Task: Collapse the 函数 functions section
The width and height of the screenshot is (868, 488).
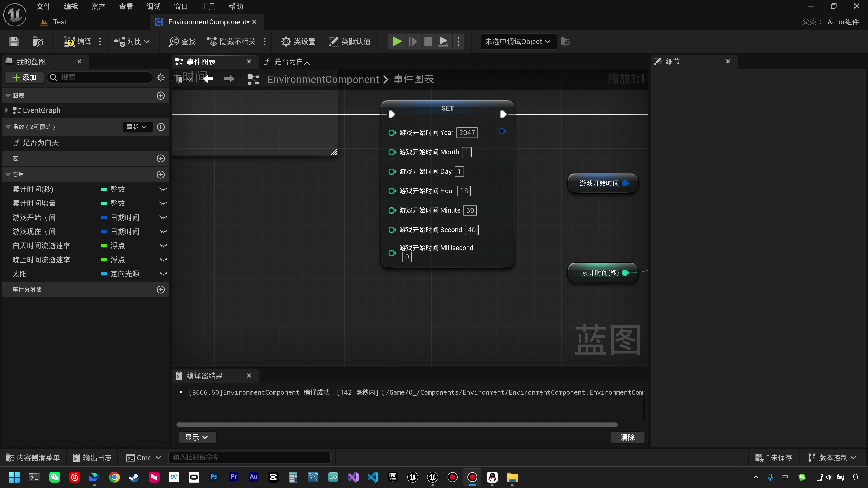Action: 8,127
